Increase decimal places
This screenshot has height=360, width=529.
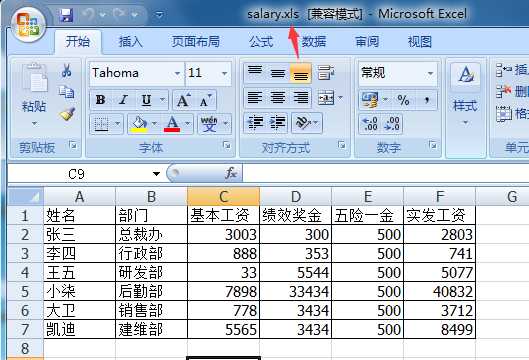[x=370, y=124]
